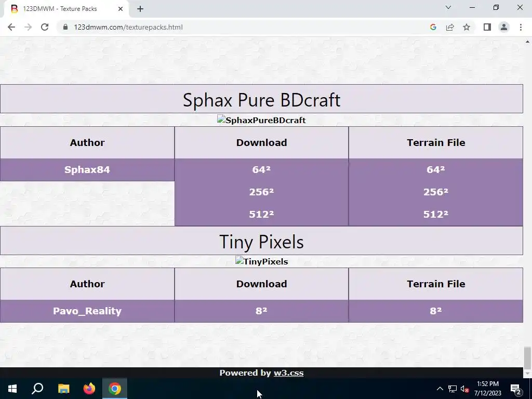Select the 123DMWM - Texture Packs tab
The height and width of the screenshot is (399, 532).
coord(66,9)
